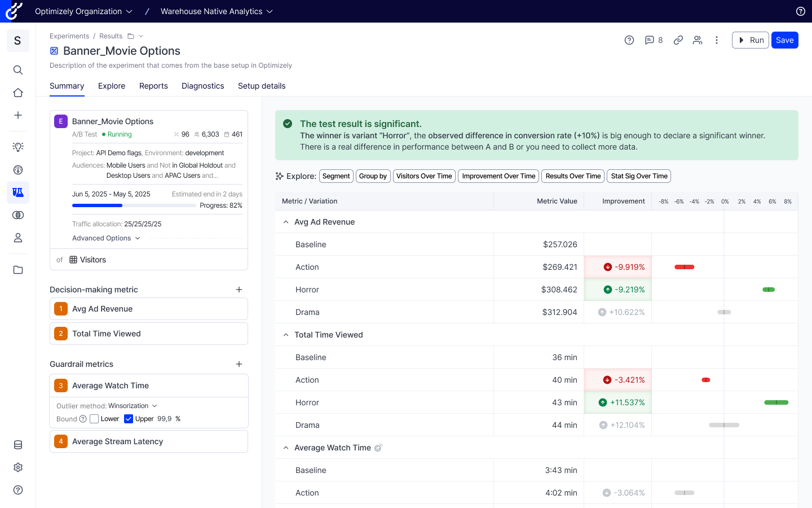This screenshot has height=508, width=812.
Task: Click the Group by explore button
Action: click(373, 176)
